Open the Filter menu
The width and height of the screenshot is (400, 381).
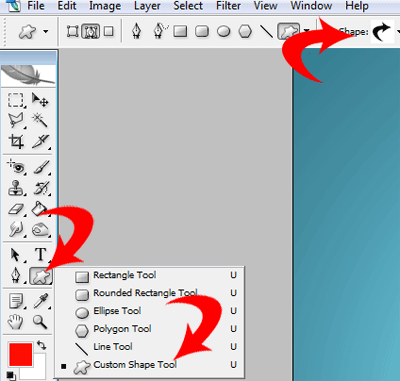pyautogui.click(x=228, y=6)
